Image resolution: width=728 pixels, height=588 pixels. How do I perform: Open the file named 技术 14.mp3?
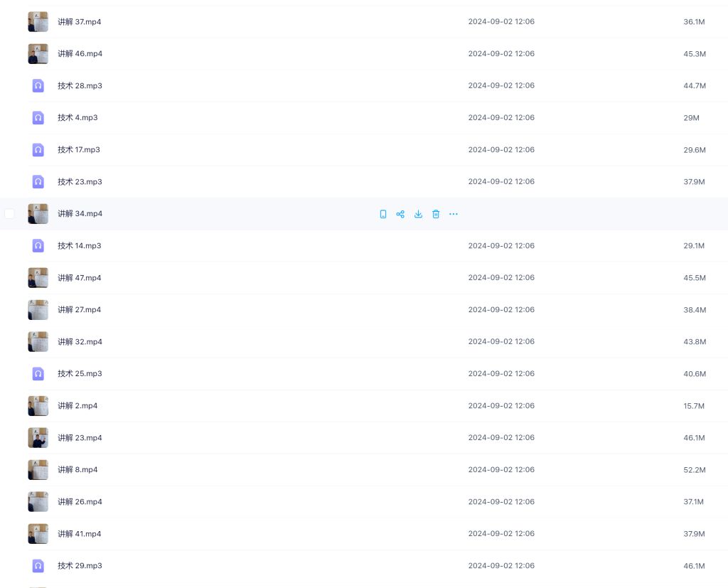tap(80, 246)
